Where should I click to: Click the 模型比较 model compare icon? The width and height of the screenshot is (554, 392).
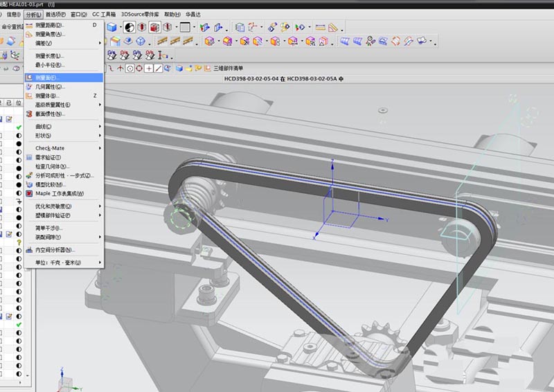point(29,185)
